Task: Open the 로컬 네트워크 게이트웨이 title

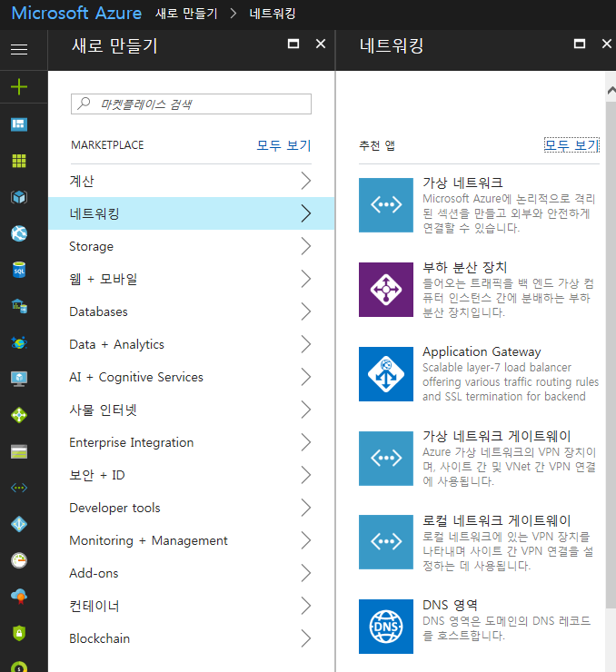Action: pyautogui.click(x=496, y=520)
